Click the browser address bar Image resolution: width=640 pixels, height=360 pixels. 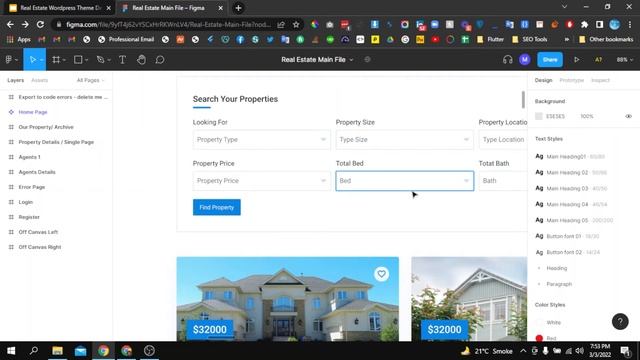point(169,24)
